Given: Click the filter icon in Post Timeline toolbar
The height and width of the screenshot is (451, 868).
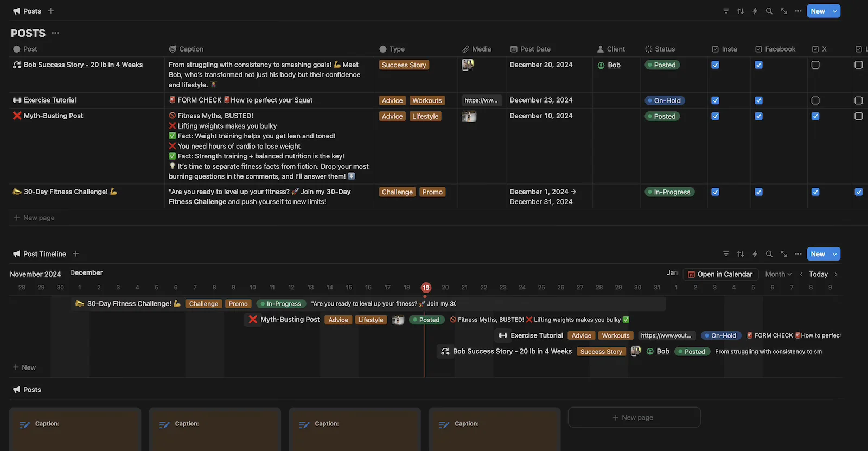Looking at the screenshot, I should 726,254.
